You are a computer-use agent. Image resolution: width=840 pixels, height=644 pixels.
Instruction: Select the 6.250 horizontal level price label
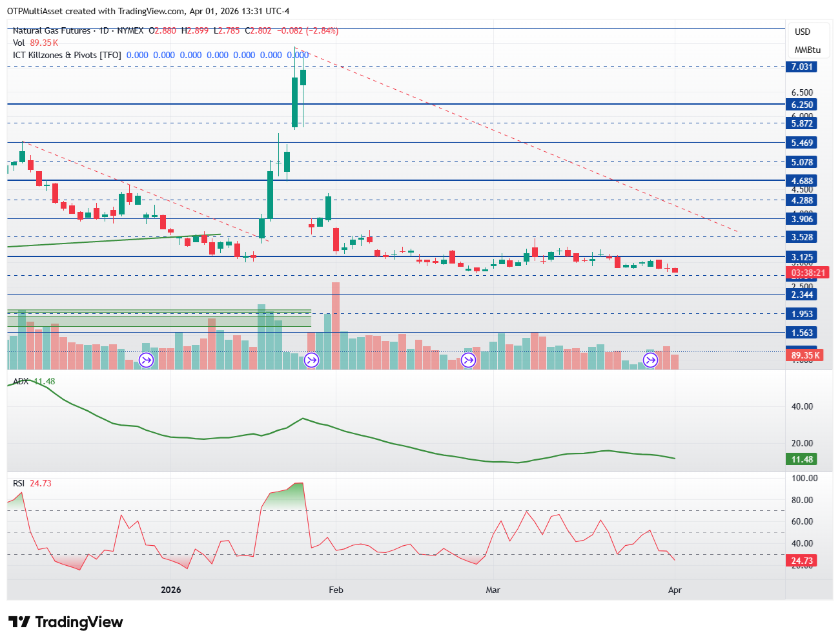[802, 105]
